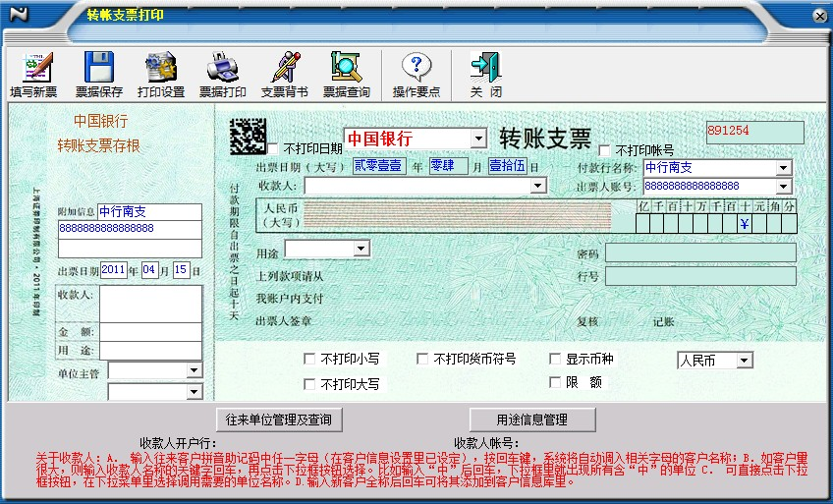Open the dropdown below 单位主管
The height and width of the screenshot is (504, 833).
tap(194, 392)
